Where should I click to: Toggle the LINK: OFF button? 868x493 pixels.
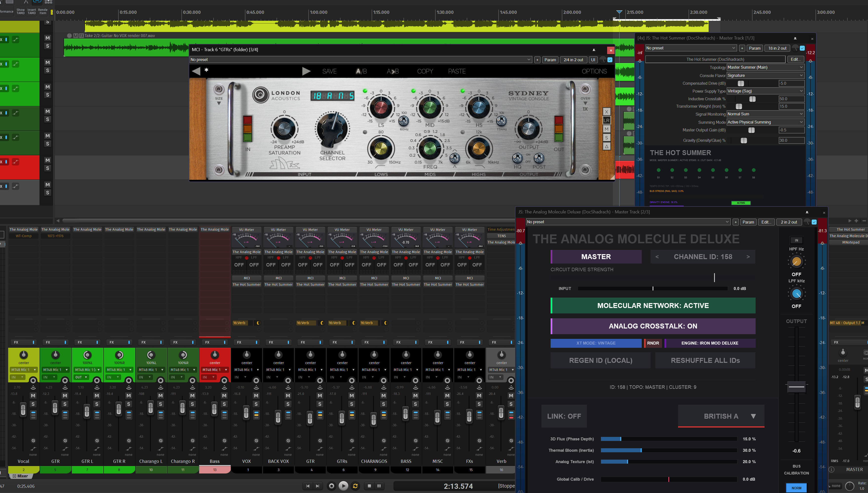564,416
